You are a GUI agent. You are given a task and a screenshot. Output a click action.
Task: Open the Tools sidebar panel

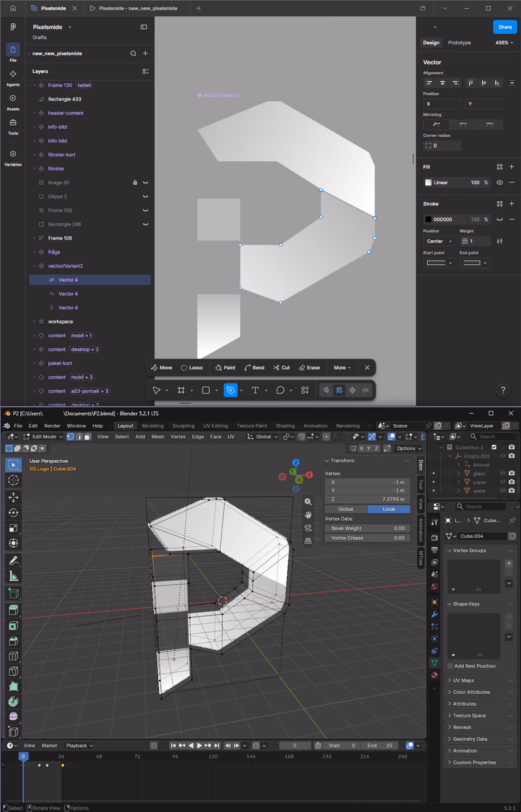pyautogui.click(x=13, y=126)
